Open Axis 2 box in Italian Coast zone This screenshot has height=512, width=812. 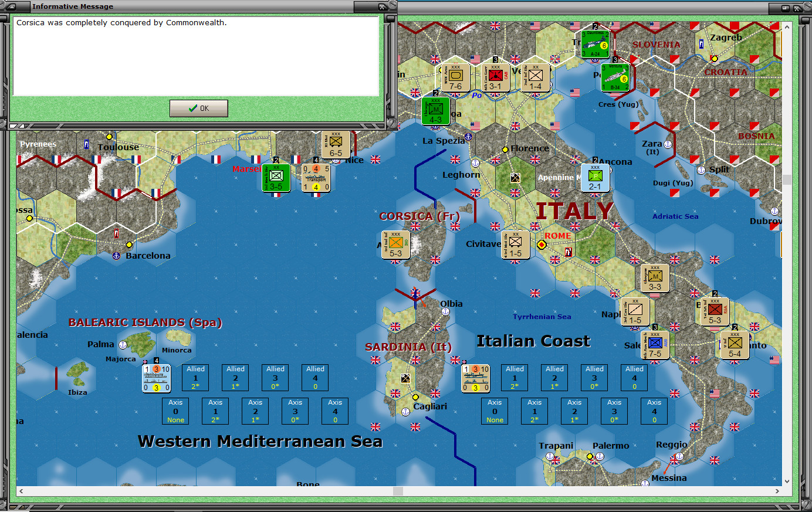574,411
